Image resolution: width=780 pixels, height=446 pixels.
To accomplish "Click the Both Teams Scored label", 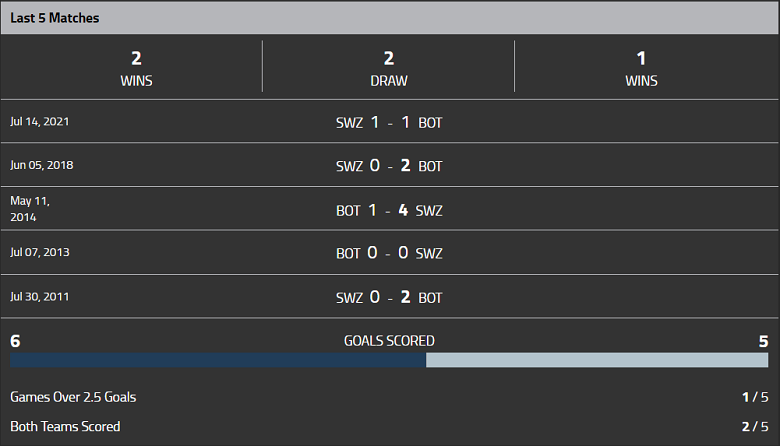I will click(x=65, y=427).
